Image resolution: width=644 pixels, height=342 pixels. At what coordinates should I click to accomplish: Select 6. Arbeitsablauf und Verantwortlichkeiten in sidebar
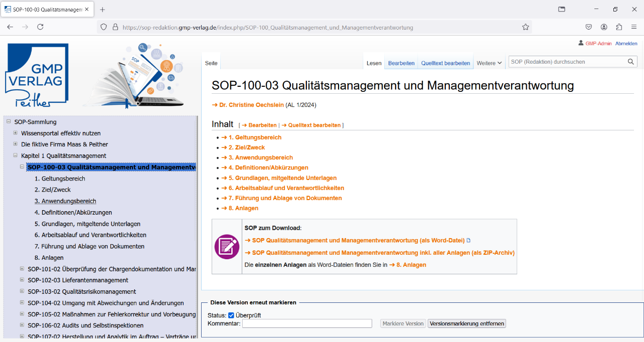tap(90, 235)
